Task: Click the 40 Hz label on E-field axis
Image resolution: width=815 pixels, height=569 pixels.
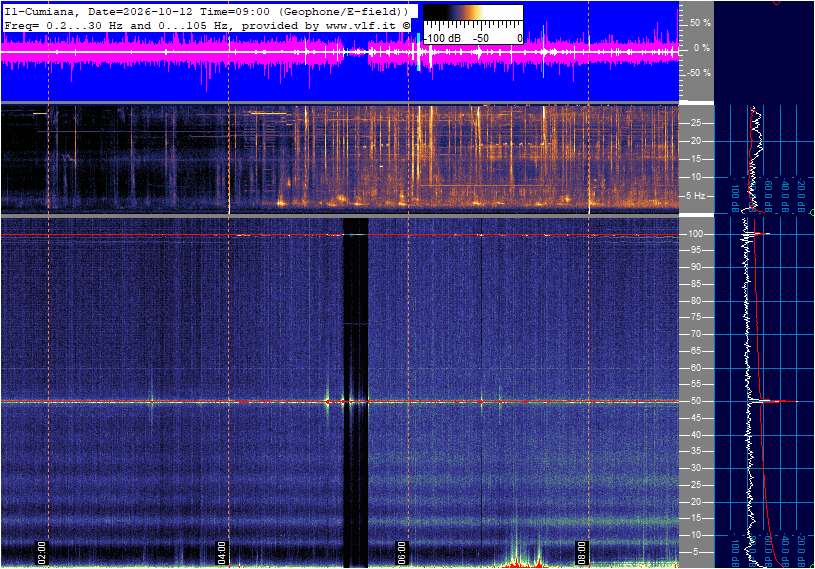Action: pos(695,435)
